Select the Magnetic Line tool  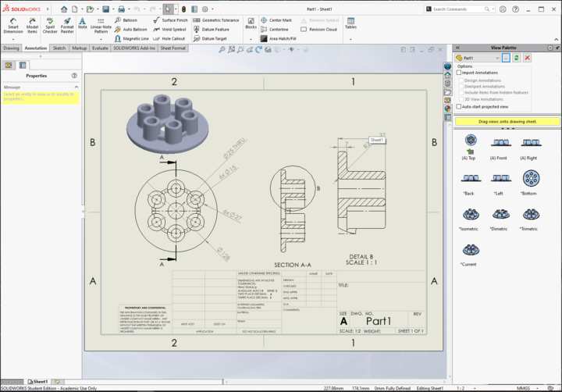(132, 38)
